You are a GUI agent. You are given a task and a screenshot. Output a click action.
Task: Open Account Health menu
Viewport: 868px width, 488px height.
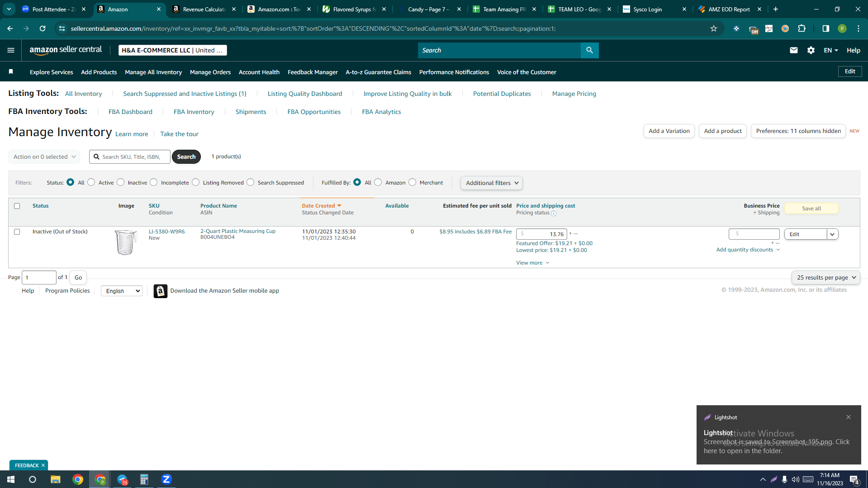click(259, 72)
